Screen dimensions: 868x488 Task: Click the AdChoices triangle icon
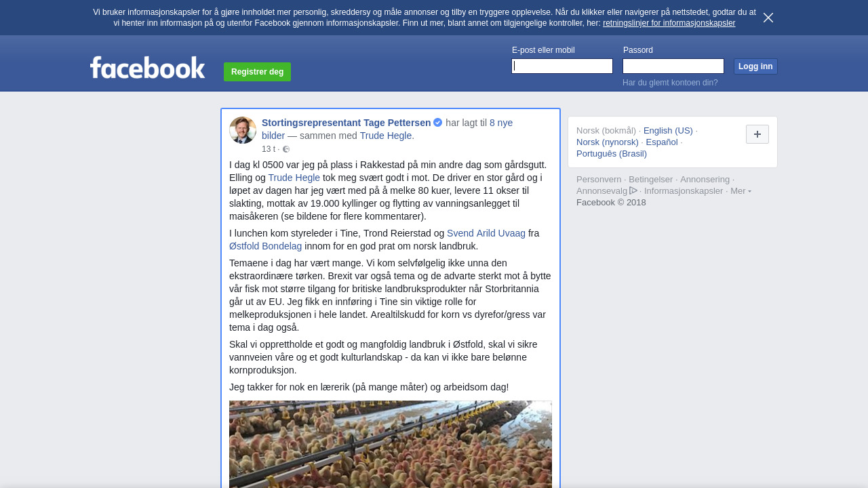tap(633, 190)
